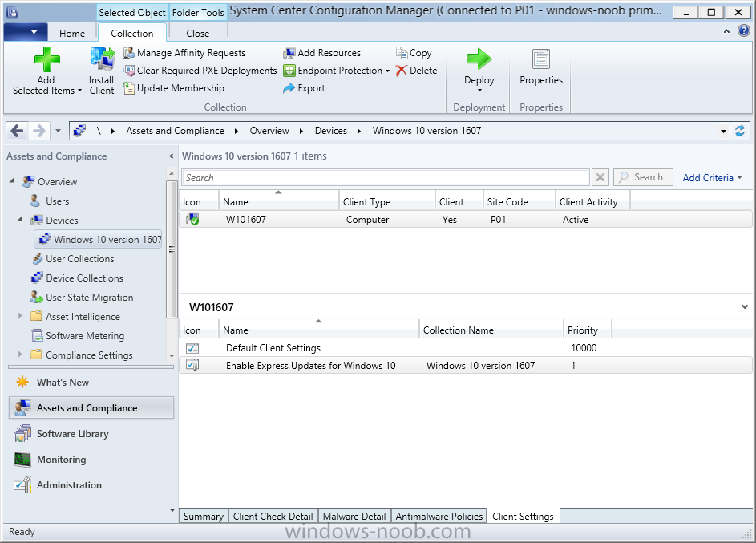Image resolution: width=756 pixels, height=543 pixels.
Task: Switch to the Home ribbon tab
Action: click(x=72, y=33)
